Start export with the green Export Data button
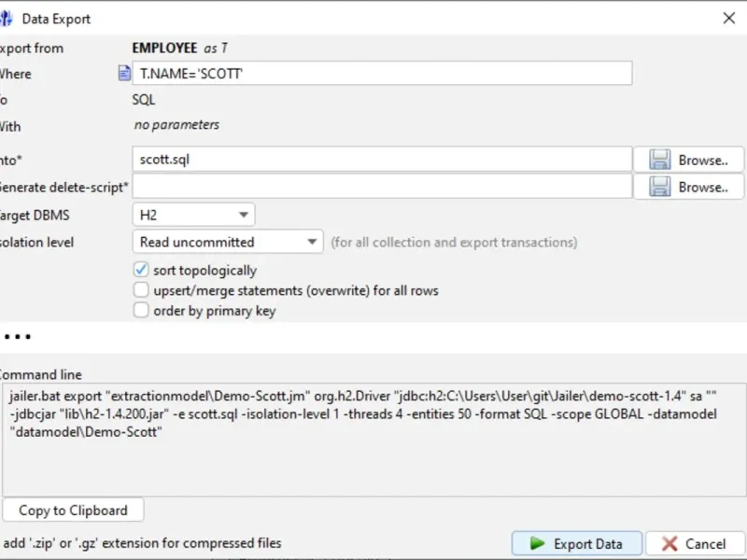 576,543
